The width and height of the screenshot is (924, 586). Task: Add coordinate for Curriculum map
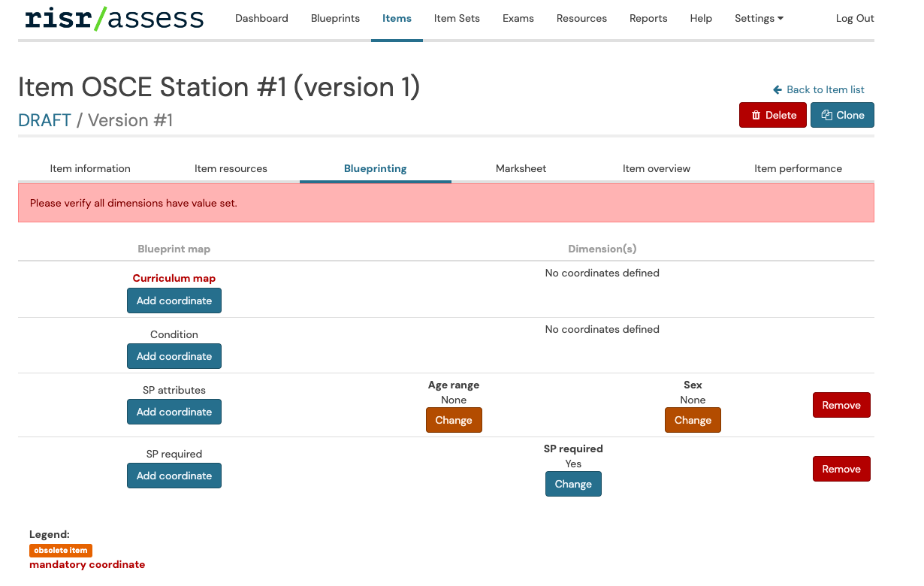pyautogui.click(x=174, y=301)
